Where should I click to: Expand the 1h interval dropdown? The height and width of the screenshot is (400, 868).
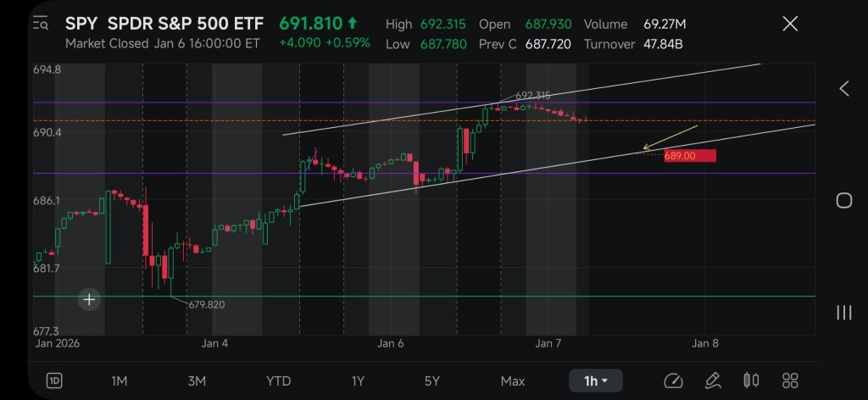coord(596,381)
